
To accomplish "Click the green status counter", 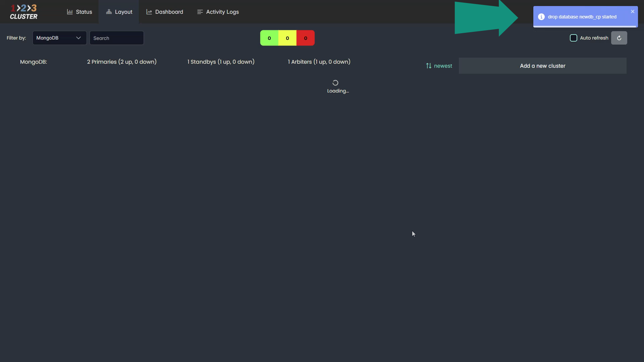I will [269, 38].
